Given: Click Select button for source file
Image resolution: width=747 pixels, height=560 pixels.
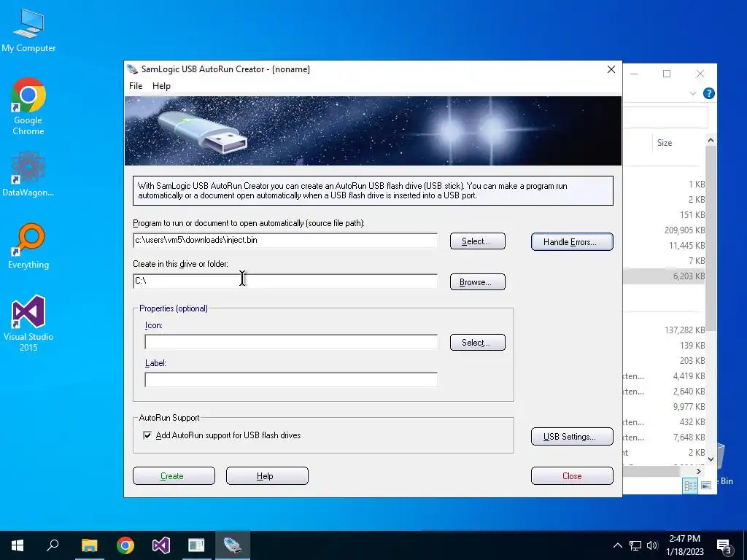Looking at the screenshot, I should coord(477,241).
